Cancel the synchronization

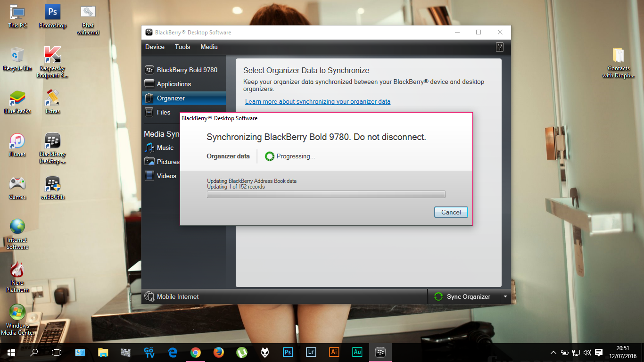point(451,212)
